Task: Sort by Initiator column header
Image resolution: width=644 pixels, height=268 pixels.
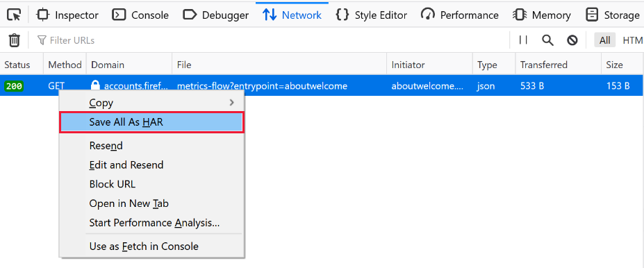Action: coord(429,65)
